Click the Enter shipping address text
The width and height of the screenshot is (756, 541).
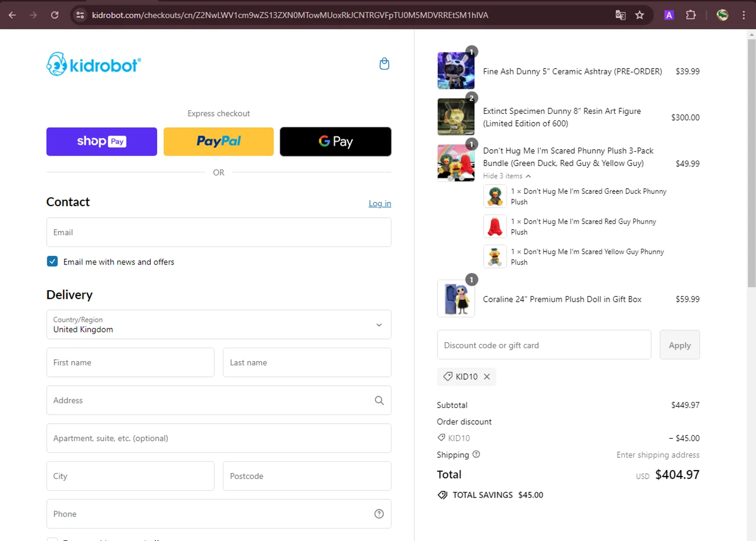[658, 455]
